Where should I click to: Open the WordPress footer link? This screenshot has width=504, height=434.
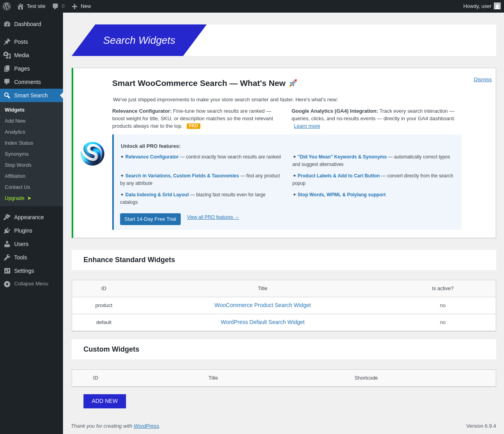click(x=146, y=426)
